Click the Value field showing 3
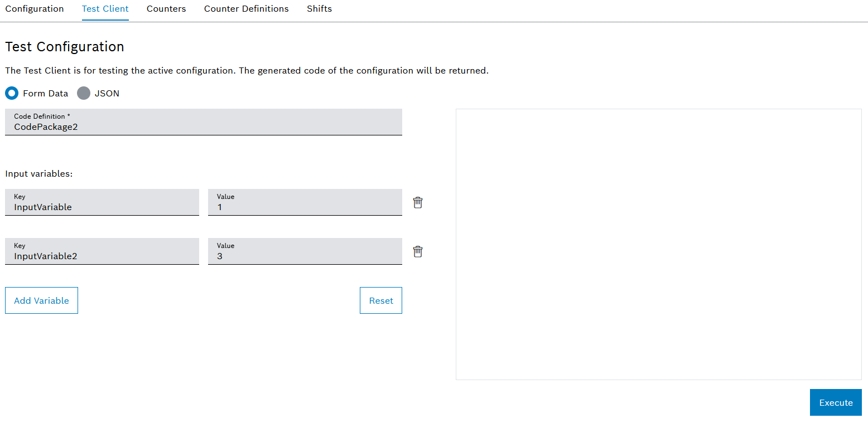Viewport: 868px width, 423px height. tap(305, 251)
